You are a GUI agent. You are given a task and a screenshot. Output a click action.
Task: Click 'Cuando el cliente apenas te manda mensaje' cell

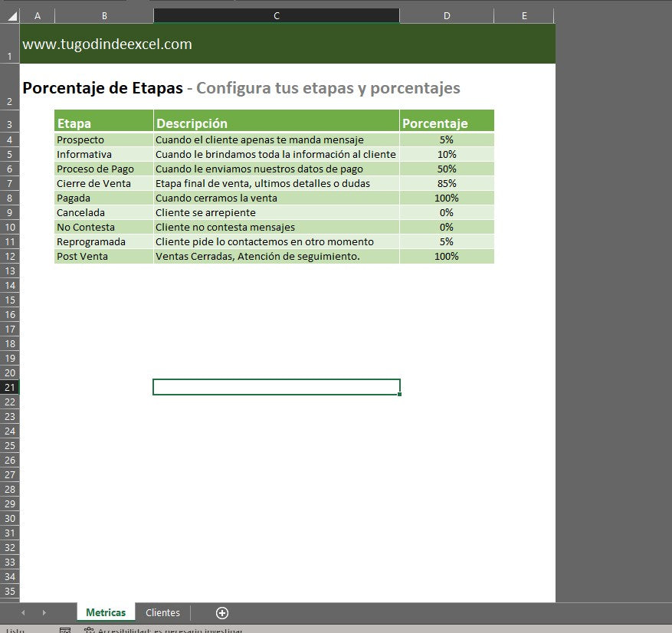click(x=277, y=139)
